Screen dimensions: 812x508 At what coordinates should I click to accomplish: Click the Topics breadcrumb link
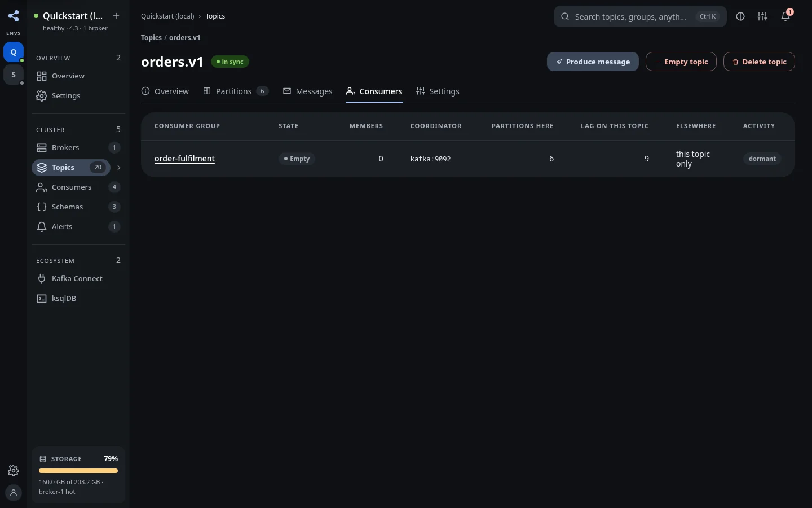point(151,38)
